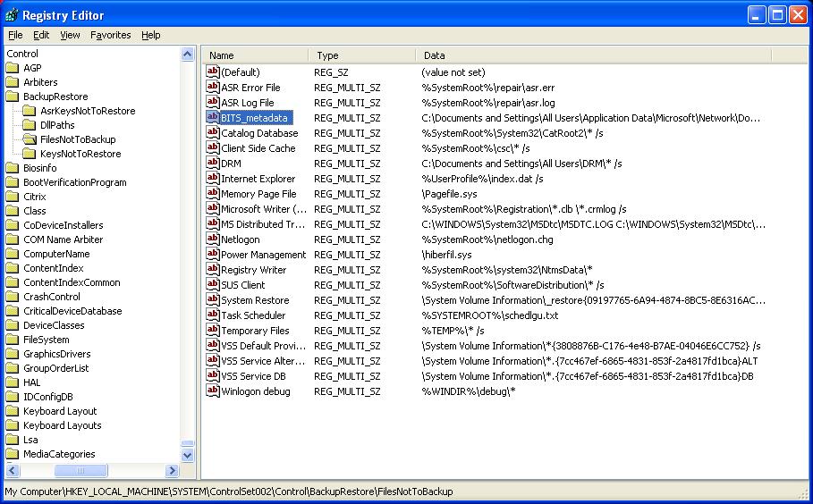Click the REG_SZ type of (Default)
This screenshot has width=813, height=504.
[x=331, y=72]
